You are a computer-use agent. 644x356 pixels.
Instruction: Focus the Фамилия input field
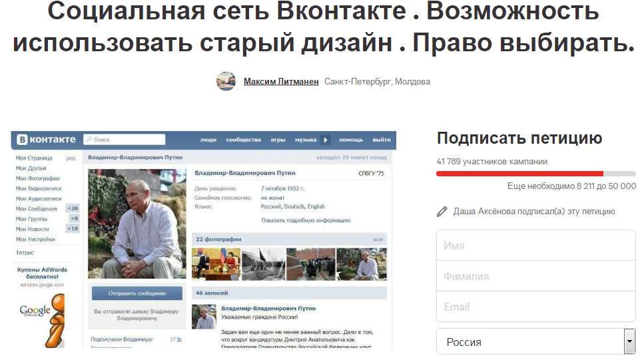(x=536, y=276)
